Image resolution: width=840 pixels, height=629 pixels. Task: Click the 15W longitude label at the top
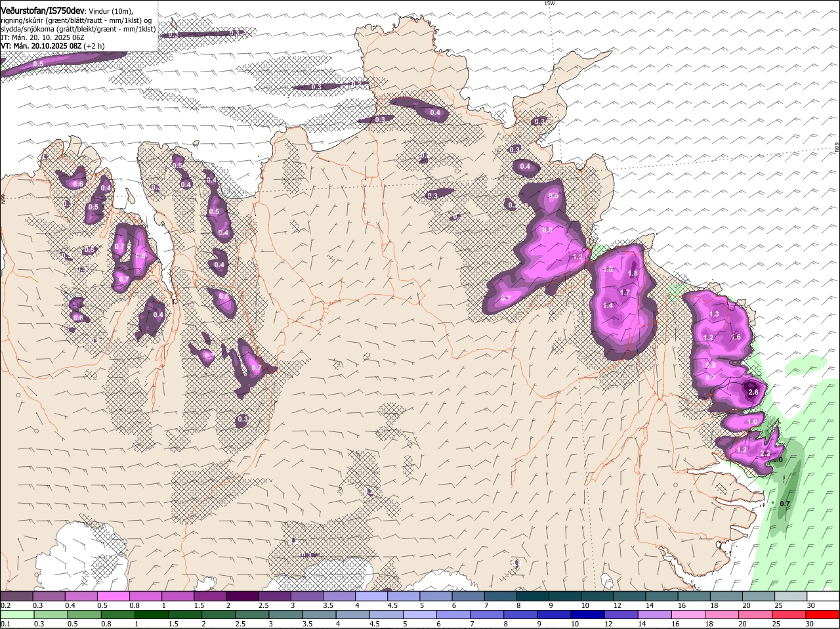549,3
